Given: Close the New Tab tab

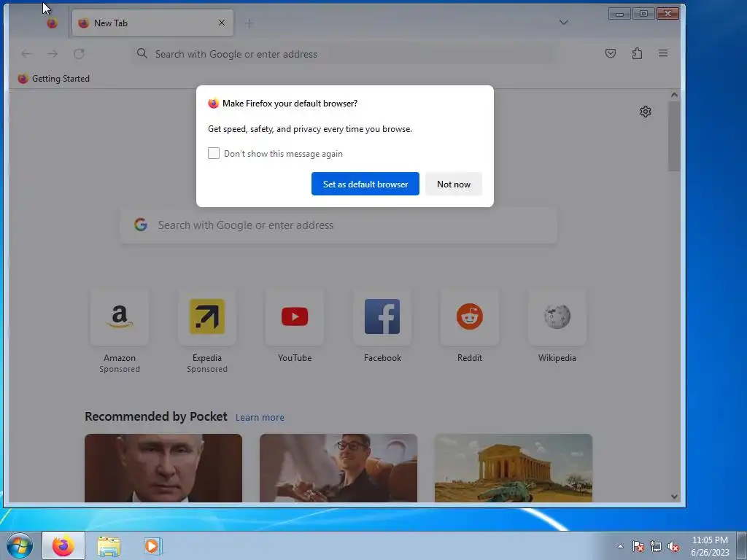Looking at the screenshot, I should [222, 23].
